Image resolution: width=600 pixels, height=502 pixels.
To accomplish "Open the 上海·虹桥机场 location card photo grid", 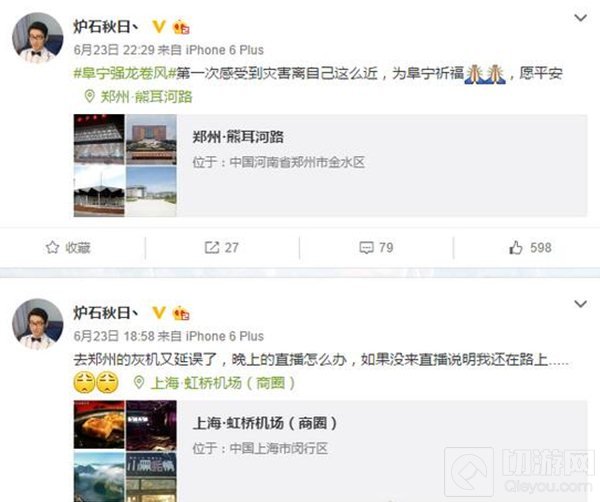I will coord(125,451).
